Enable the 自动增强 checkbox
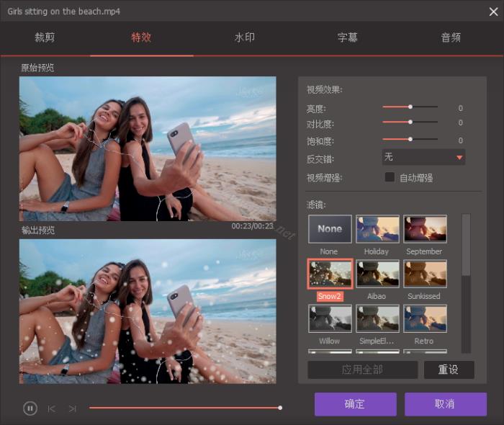This screenshot has height=425, width=504. 390,176
